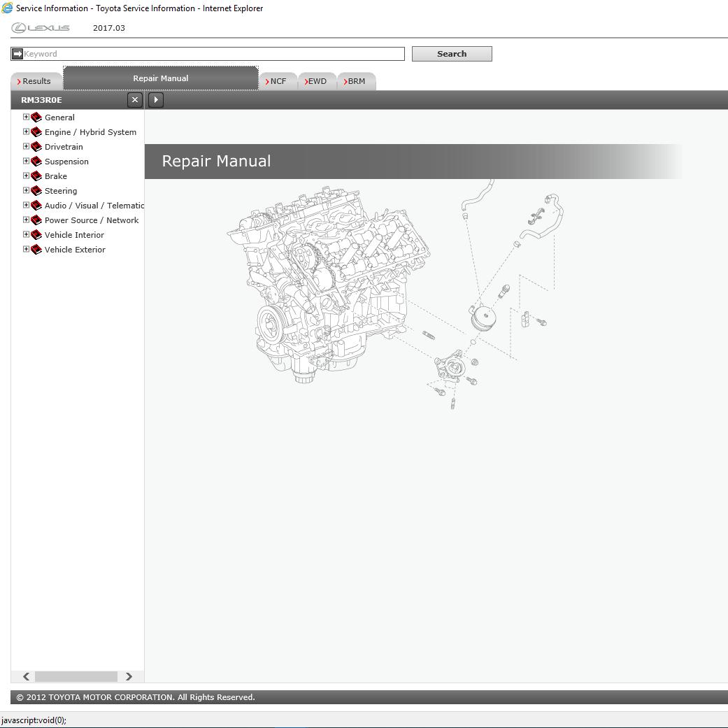Open the General section label
Screen dimensions: 728x728
(x=59, y=117)
